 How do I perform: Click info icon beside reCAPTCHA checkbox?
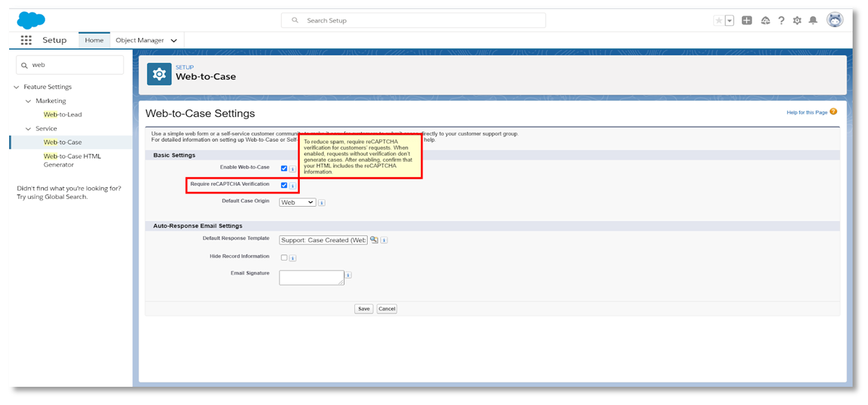(293, 186)
